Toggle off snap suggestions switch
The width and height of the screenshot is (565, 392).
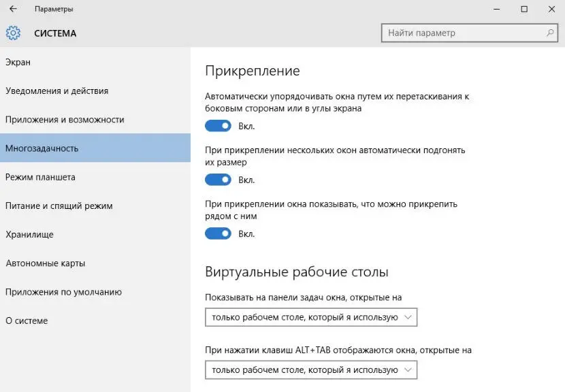[218, 233]
